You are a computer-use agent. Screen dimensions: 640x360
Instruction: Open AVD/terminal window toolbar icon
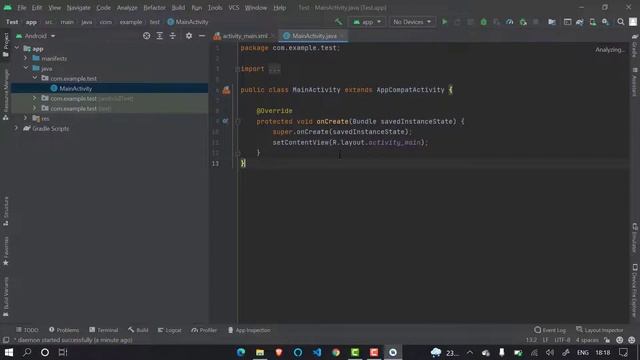[x=567, y=22]
